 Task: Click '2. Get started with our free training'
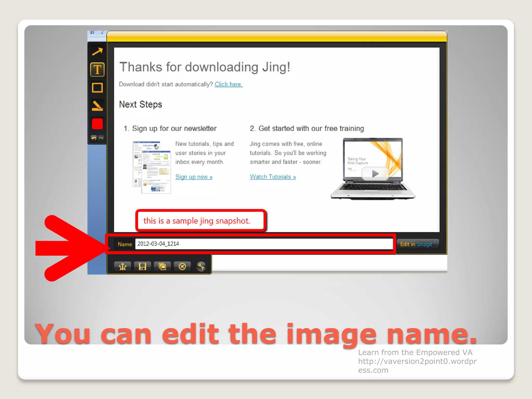(307, 129)
